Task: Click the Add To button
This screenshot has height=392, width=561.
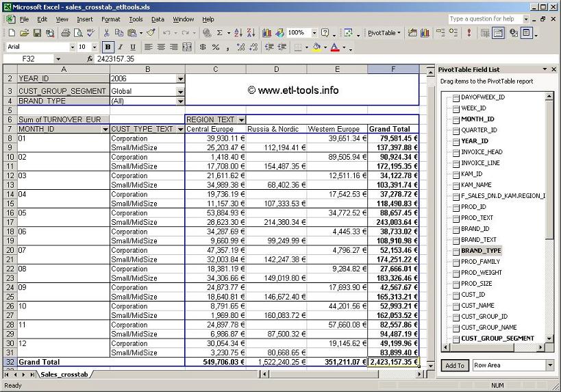Action: [455, 365]
